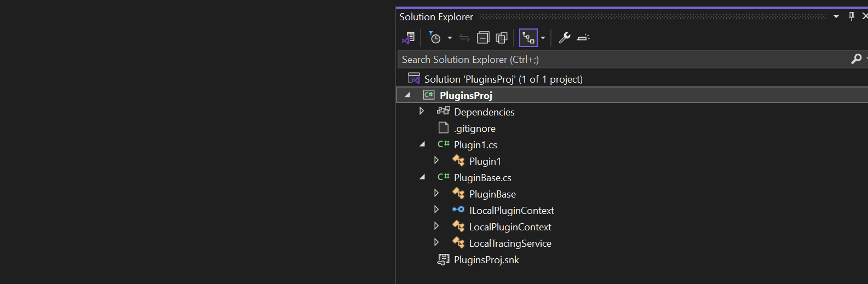Expand the Dependencies node

coord(422,111)
